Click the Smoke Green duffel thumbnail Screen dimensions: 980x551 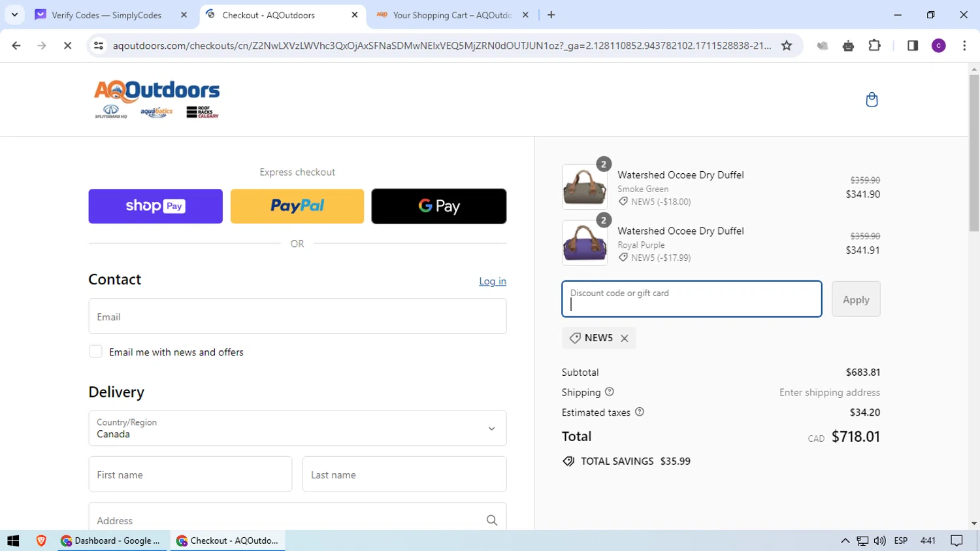(585, 187)
